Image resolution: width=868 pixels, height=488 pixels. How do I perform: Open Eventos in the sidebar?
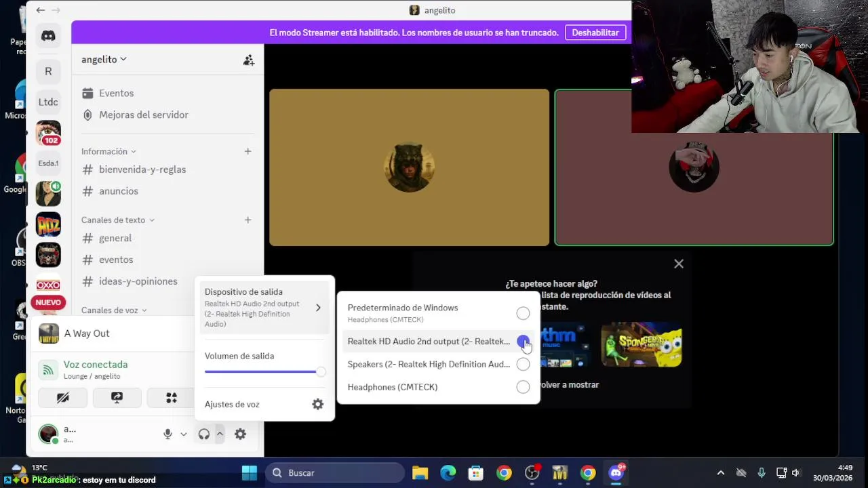(116, 94)
